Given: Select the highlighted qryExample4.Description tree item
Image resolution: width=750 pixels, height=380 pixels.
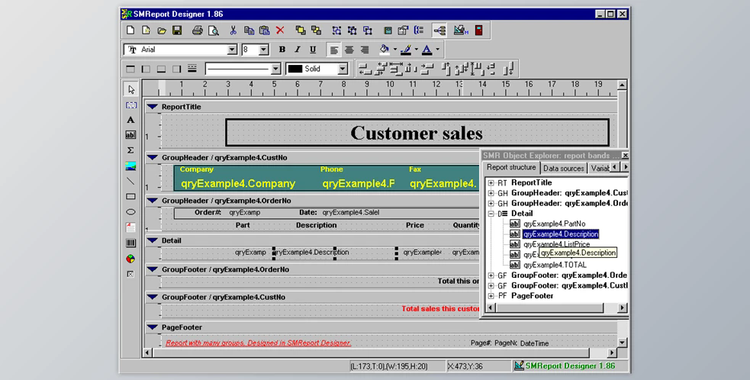Looking at the screenshot, I should pos(561,234).
